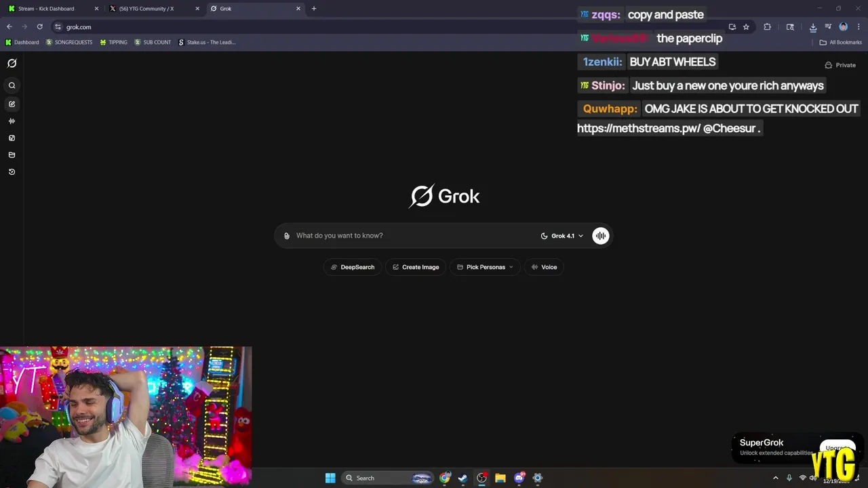Viewport: 868px width, 488px height.
Task: Open the SONGREQUESTS bookmark
Action: tap(69, 42)
